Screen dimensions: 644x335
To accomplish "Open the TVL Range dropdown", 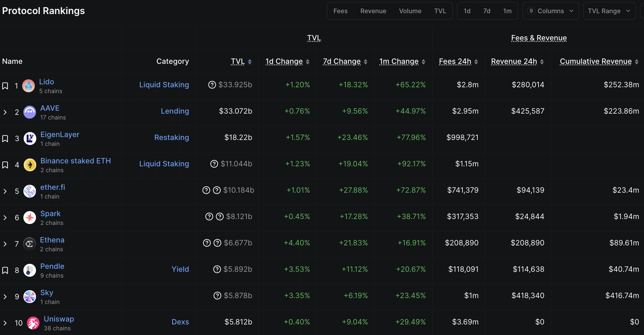I will (609, 11).
